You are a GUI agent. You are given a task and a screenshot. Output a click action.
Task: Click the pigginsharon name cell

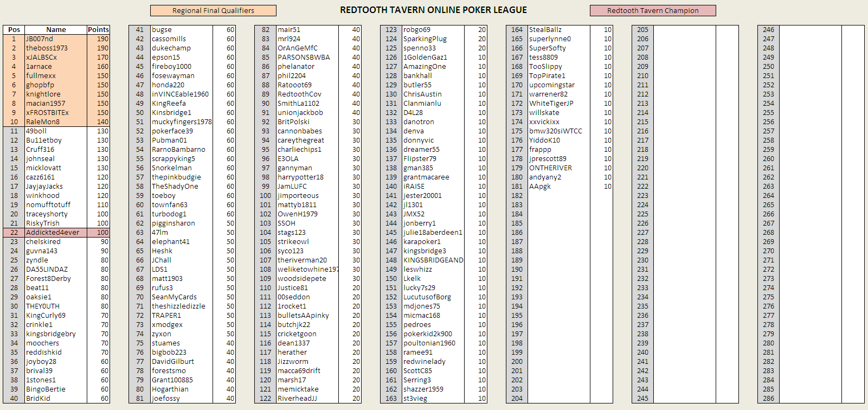pos(182,223)
